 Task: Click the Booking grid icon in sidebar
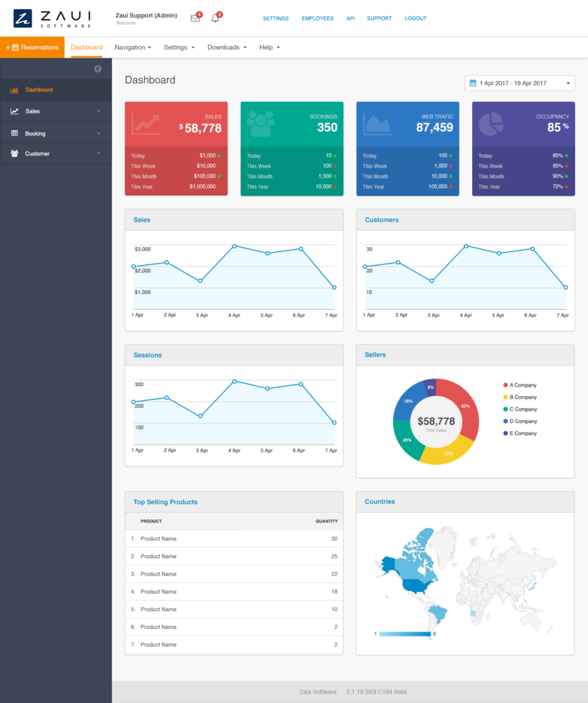click(x=14, y=132)
